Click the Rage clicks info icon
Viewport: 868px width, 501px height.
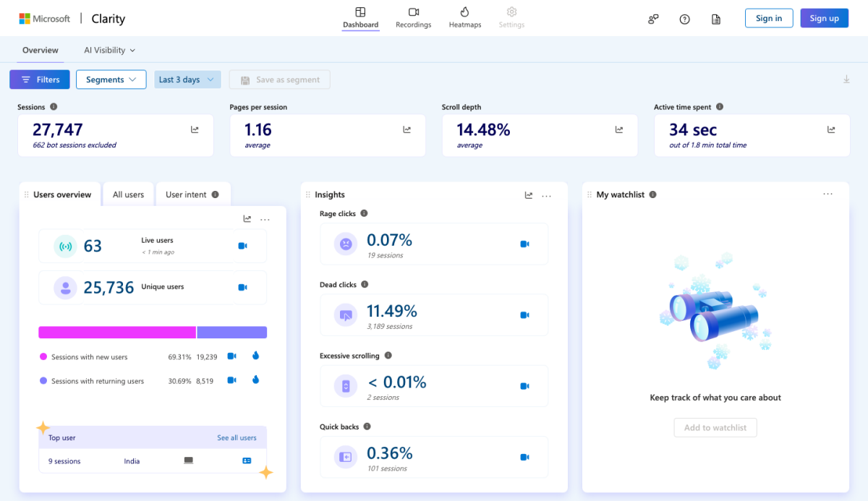pyautogui.click(x=364, y=213)
